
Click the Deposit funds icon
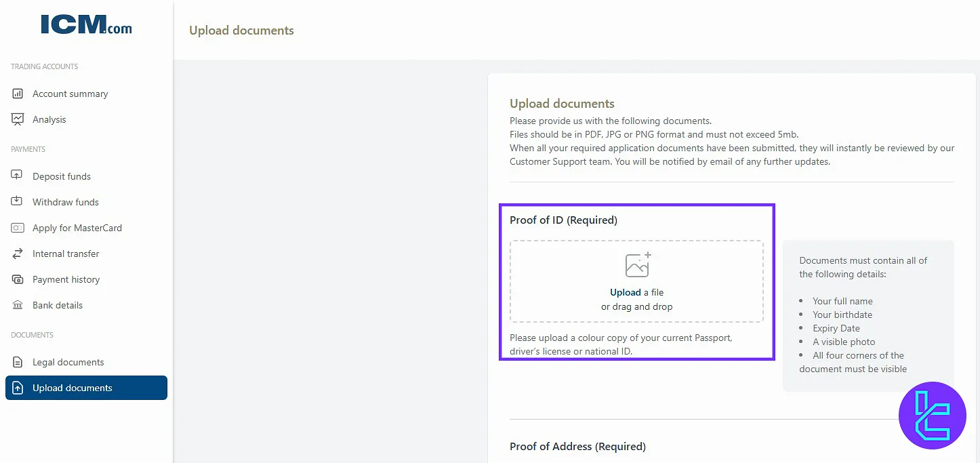click(18, 176)
